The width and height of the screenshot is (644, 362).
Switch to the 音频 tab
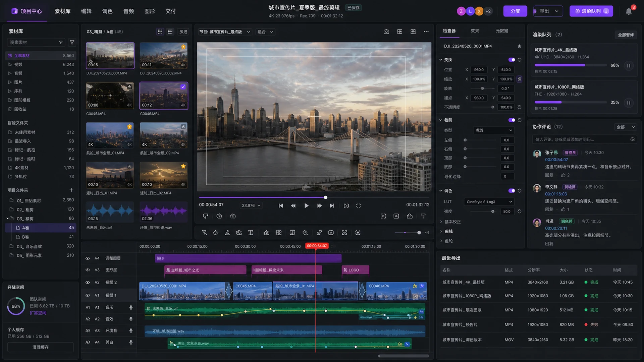coord(128,11)
